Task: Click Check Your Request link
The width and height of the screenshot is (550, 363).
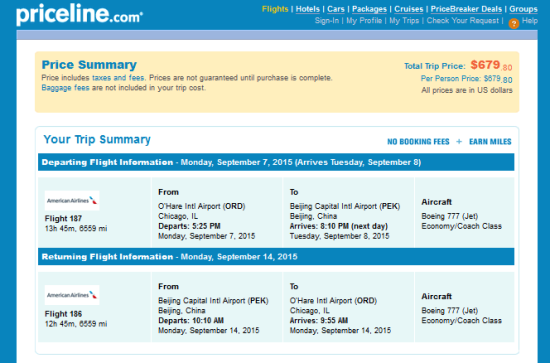Action: point(463,21)
